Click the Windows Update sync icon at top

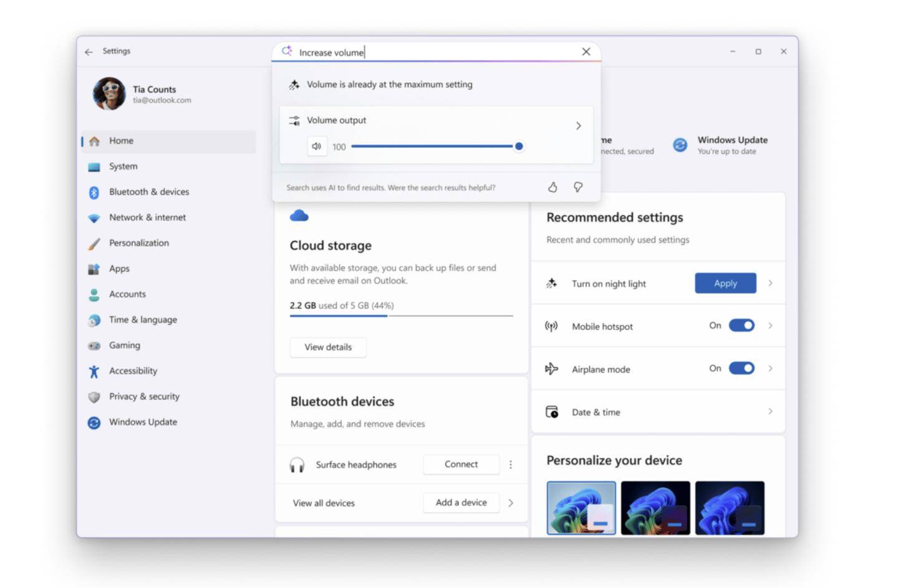[x=680, y=145]
